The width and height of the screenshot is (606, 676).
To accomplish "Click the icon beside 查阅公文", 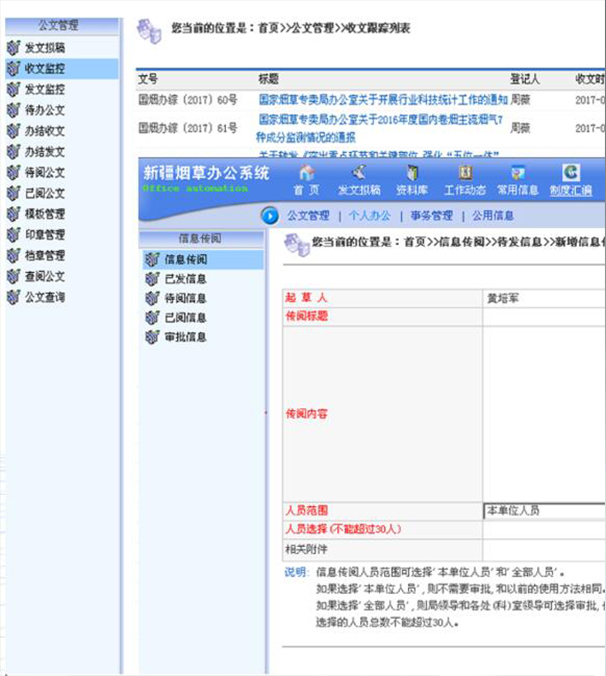I will point(13,276).
